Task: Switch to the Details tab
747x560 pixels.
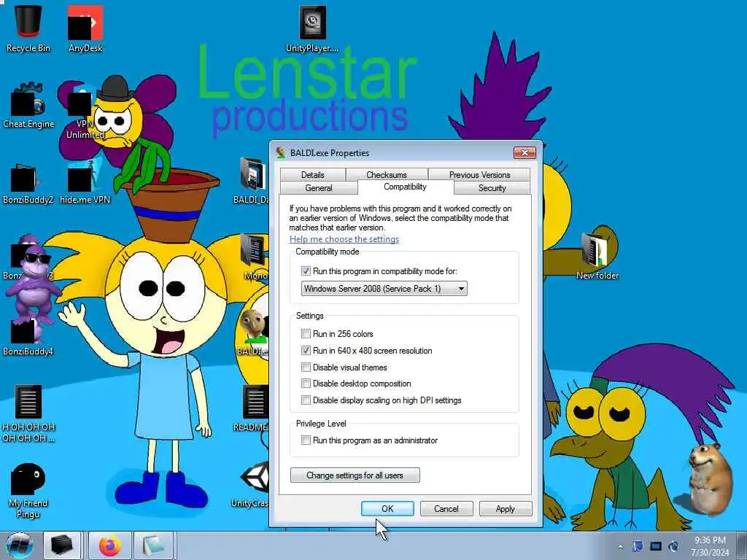Action: [312, 175]
